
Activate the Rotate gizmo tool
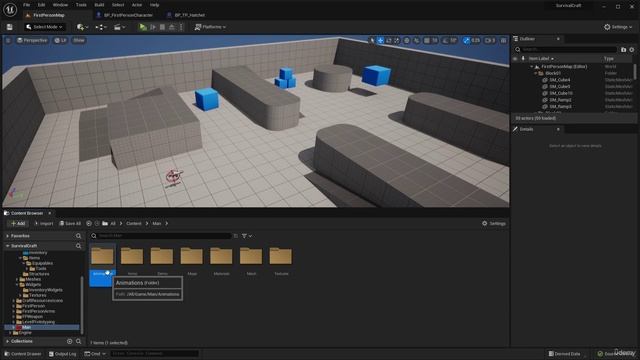click(389, 40)
